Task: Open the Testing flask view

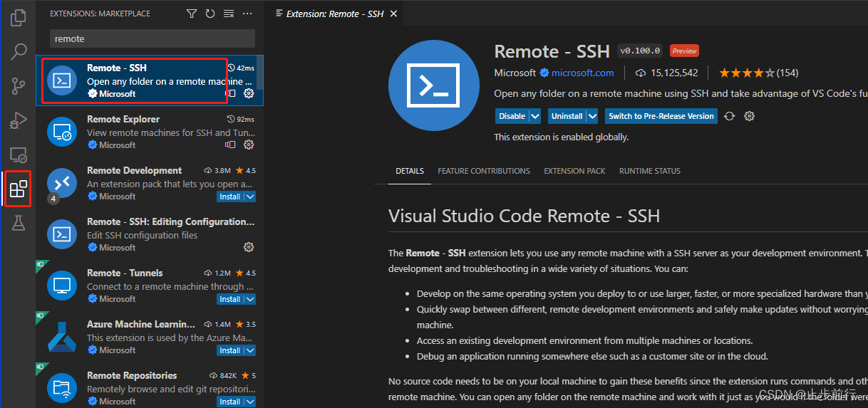Action: tap(19, 224)
